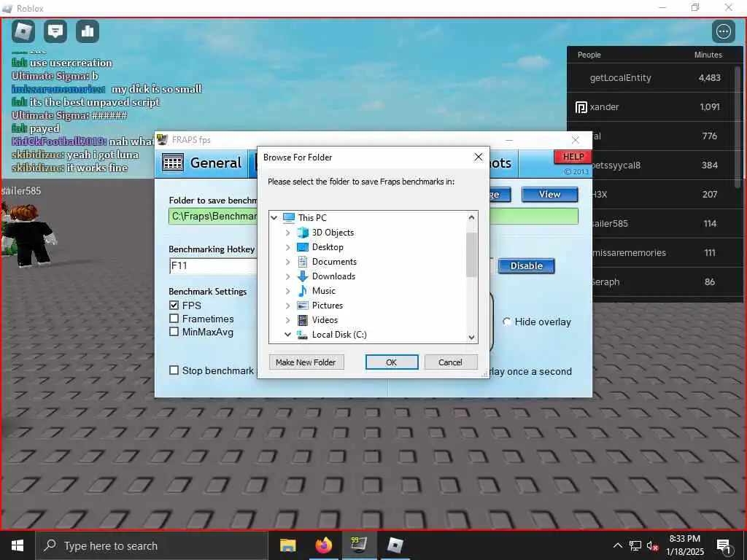Select the Pictures folder icon
This screenshot has height=560, width=747.
(303, 306)
